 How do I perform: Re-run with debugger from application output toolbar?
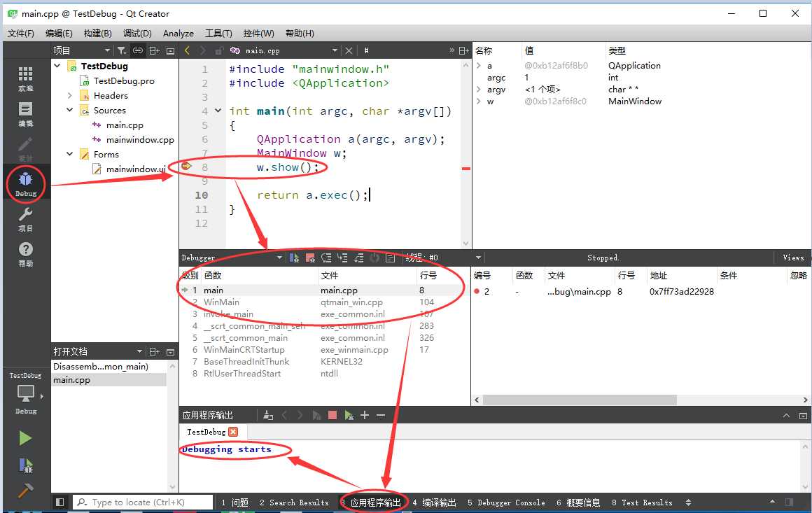pos(349,415)
